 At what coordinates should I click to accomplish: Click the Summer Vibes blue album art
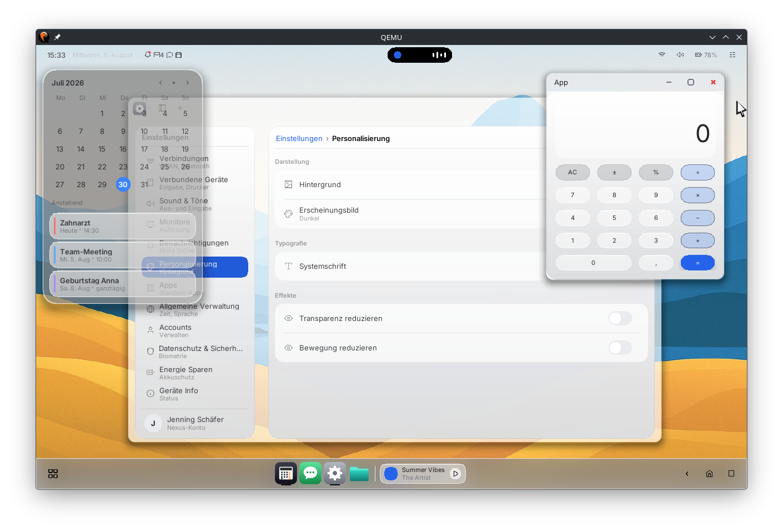pyautogui.click(x=391, y=474)
